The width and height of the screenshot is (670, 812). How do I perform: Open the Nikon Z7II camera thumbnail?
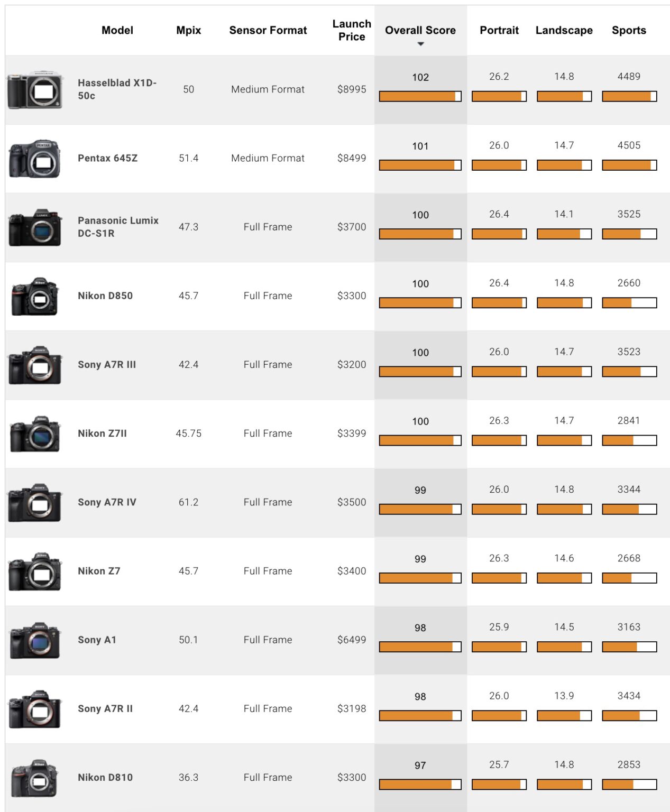click(35, 434)
